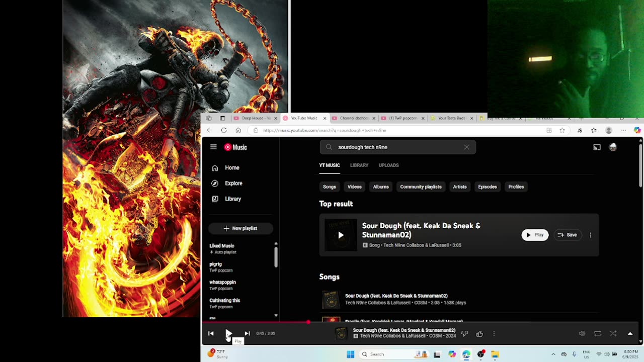Select the UPLOADS search tab

click(x=388, y=165)
